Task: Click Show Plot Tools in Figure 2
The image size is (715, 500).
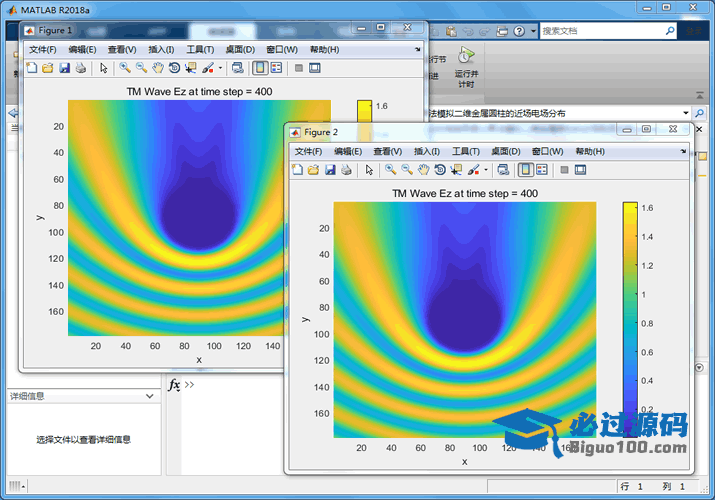Action: (x=580, y=170)
